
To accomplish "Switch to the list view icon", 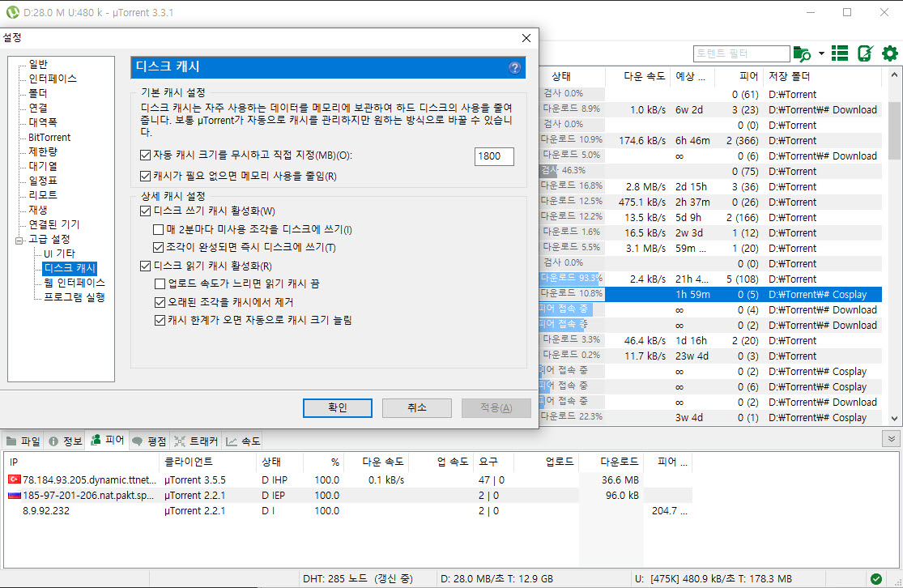I will (840, 53).
